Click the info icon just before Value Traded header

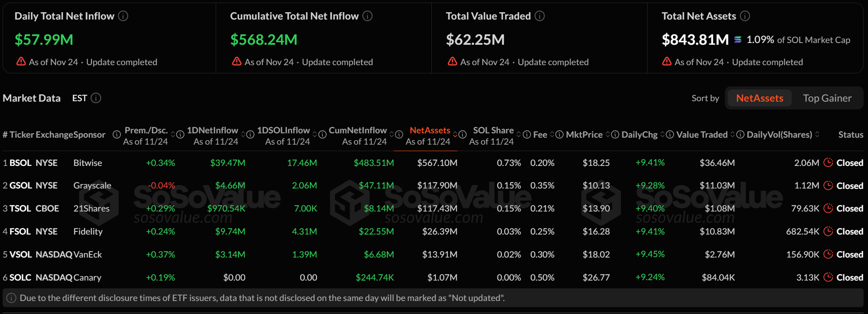(x=670, y=135)
